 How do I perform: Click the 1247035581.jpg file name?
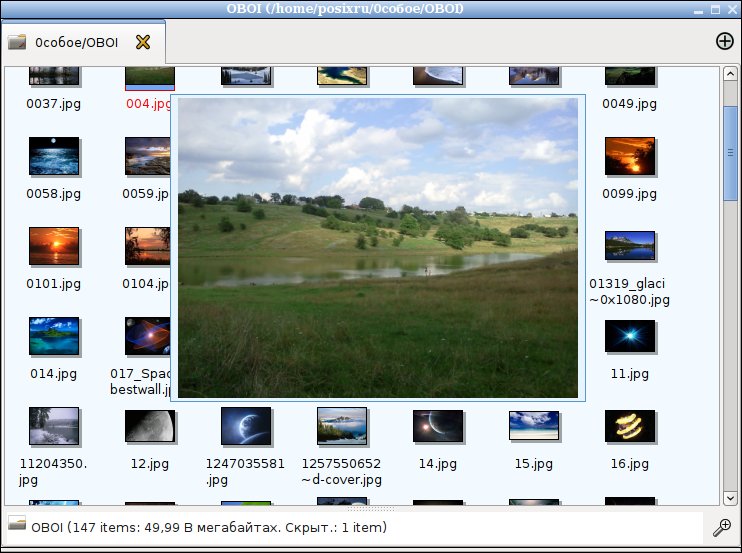[245, 472]
